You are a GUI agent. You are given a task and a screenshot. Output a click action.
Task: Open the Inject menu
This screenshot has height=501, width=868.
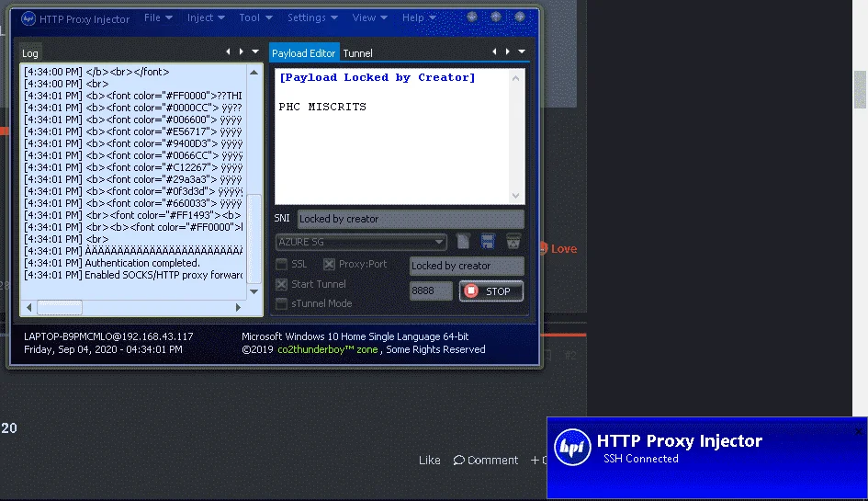point(206,17)
